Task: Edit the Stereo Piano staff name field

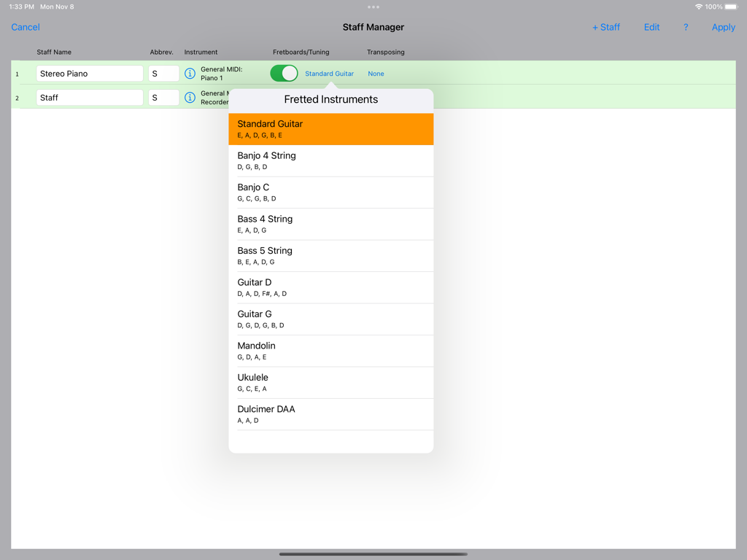Action: coord(89,73)
